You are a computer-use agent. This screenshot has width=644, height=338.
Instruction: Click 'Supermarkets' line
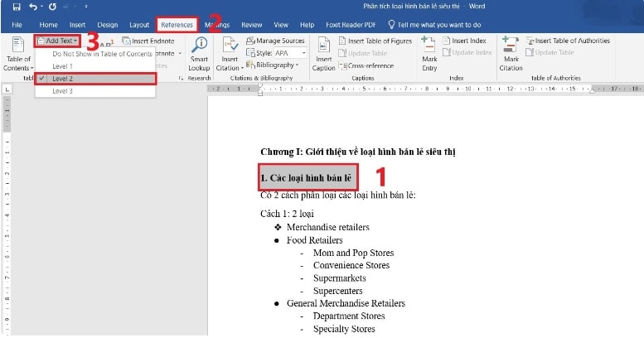(339, 278)
